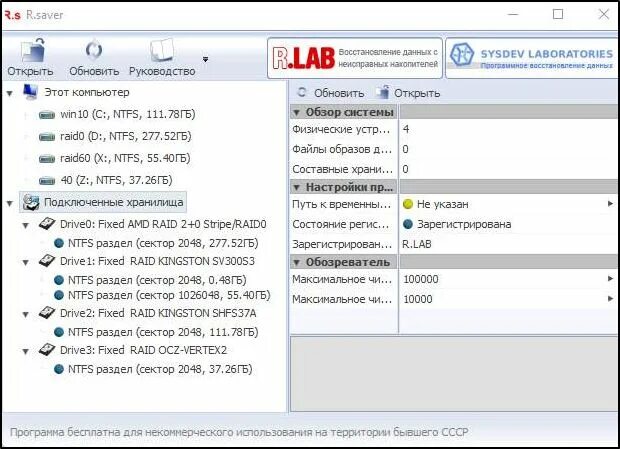
Task: Open the arrow beside the 10000 value
Action: 610,299
